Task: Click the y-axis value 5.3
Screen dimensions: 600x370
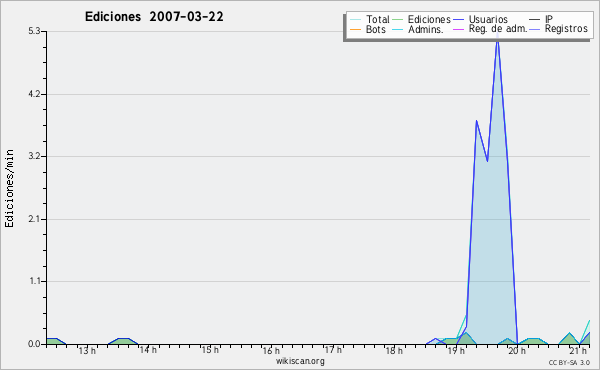Action: click(34, 31)
